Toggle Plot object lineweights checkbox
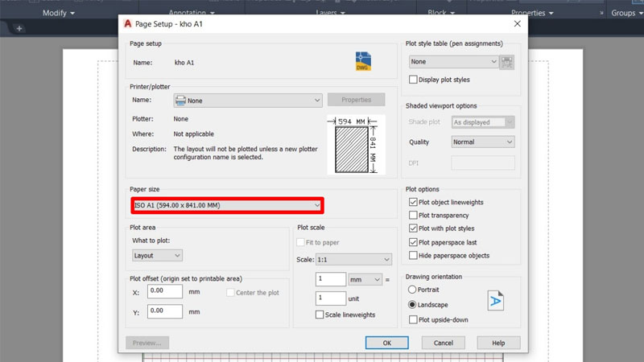This screenshot has width=644, height=362. click(414, 203)
